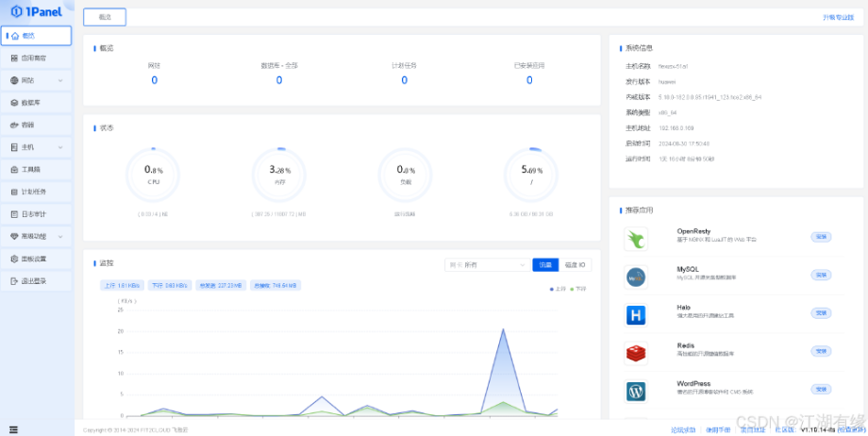The image size is (868, 436).
Task: Click the 网站 count value 0
Action: 155,80
